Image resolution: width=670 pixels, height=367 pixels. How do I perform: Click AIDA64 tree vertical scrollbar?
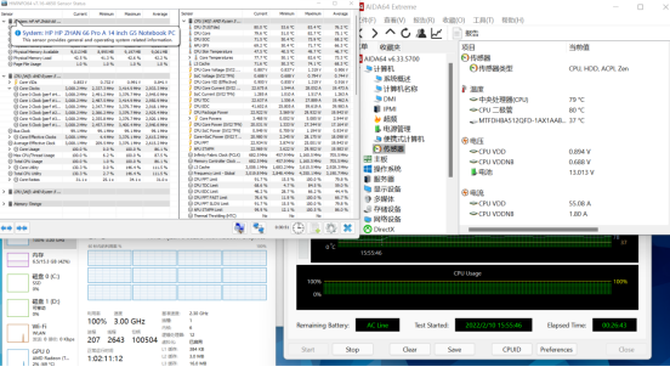click(450, 120)
